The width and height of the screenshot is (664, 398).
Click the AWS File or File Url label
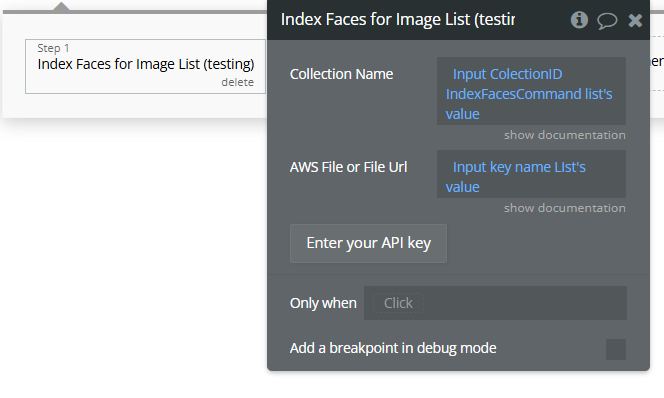(349, 167)
